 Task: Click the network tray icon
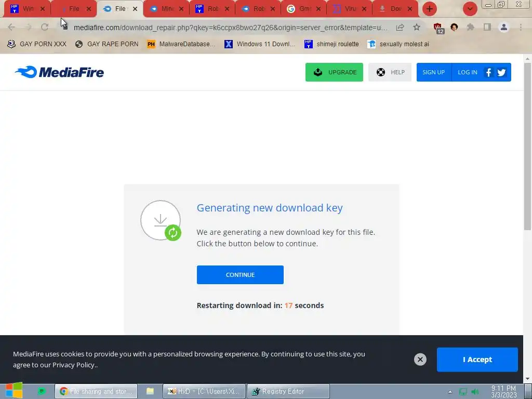(x=463, y=392)
